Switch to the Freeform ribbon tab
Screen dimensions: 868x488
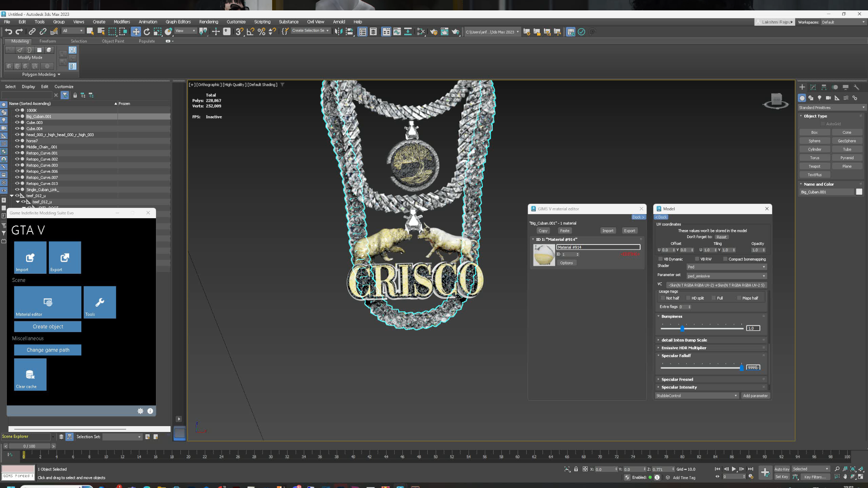(47, 41)
